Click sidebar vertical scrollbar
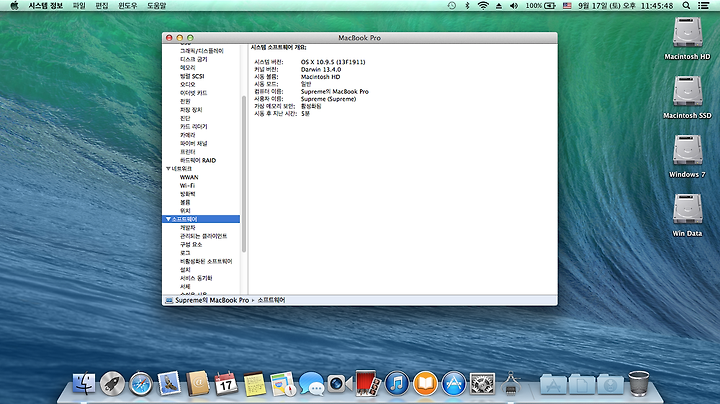The width and height of the screenshot is (720, 404). click(243, 174)
